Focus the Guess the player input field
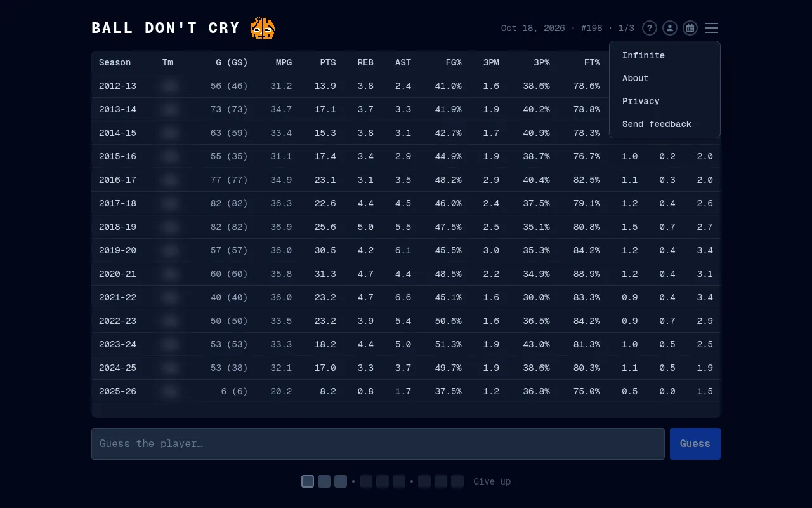This screenshot has width=812, height=508. point(378,444)
